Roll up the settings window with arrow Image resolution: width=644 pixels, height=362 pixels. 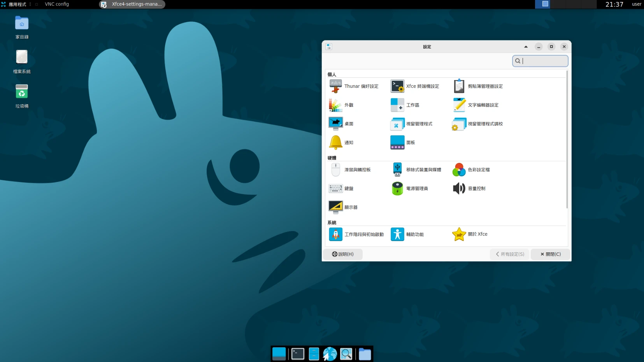click(x=526, y=47)
